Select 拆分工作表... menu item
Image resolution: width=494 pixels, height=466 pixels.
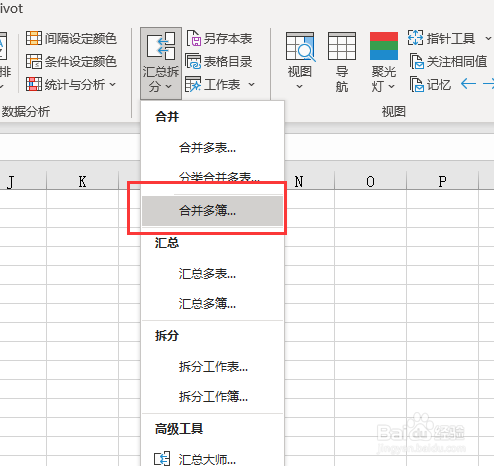pos(212,367)
